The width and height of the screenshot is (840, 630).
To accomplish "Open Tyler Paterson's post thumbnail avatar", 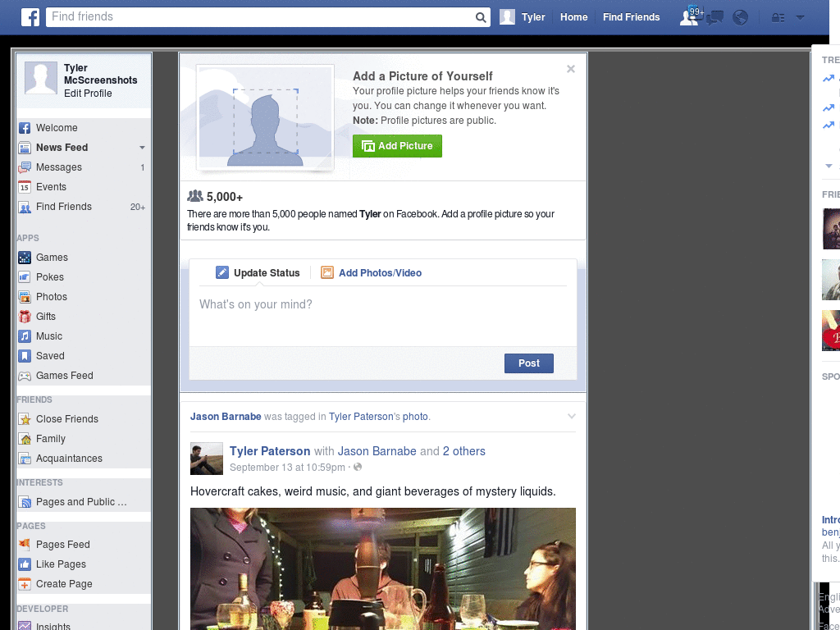I will point(207,459).
